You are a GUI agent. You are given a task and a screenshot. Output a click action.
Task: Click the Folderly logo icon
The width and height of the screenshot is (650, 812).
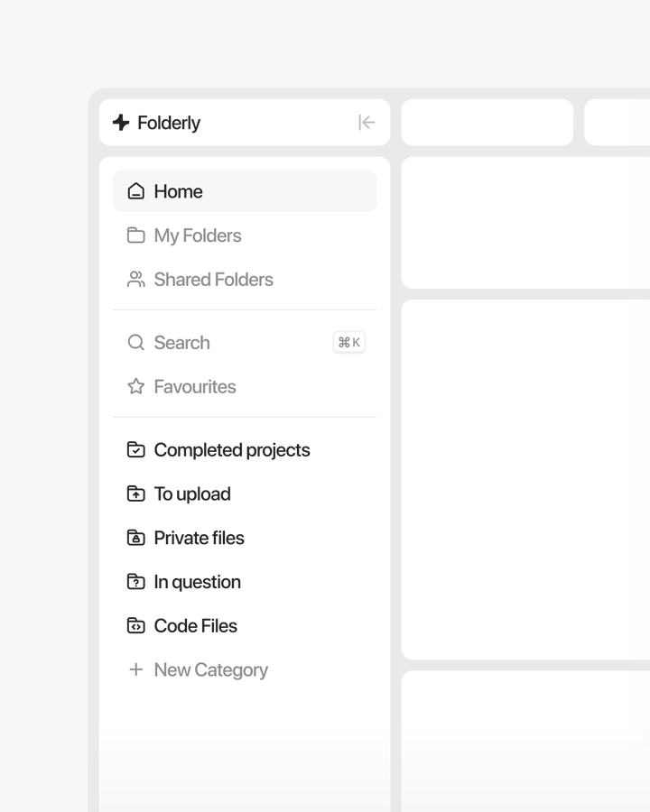(x=121, y=123)
